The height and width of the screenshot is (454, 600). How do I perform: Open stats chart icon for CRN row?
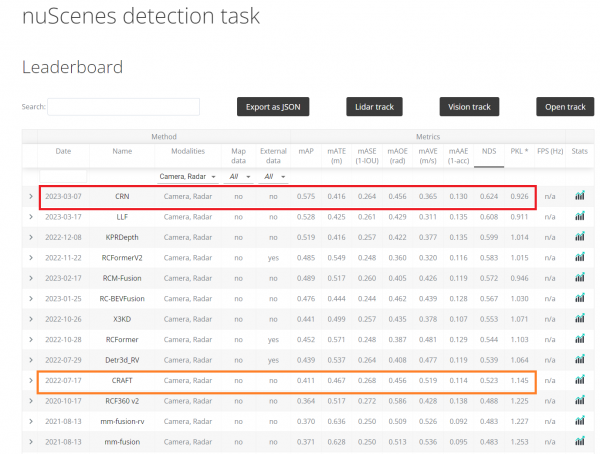(580, 196)
